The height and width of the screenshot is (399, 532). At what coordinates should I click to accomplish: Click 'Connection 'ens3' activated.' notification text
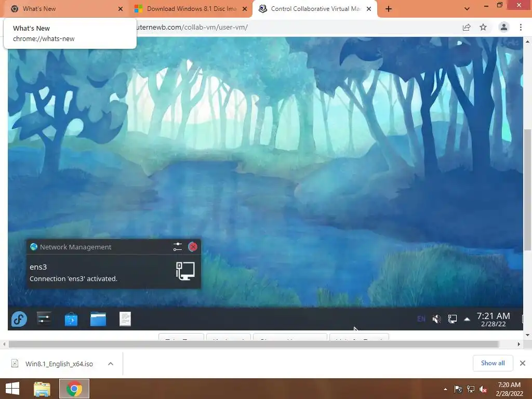point(73,278)
